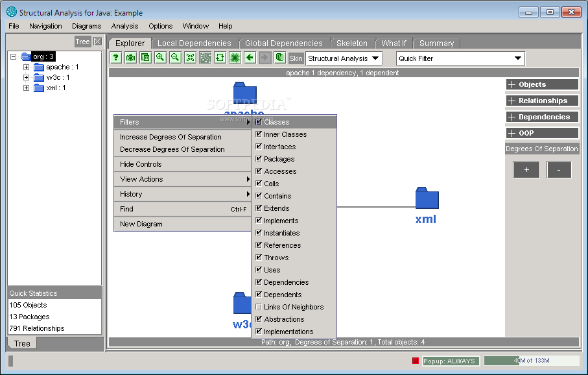Viewport: 588px width, 375px height.
Task: Click the application globe icon in title bar
Action: pyautogui.click(x=12, y=12)
